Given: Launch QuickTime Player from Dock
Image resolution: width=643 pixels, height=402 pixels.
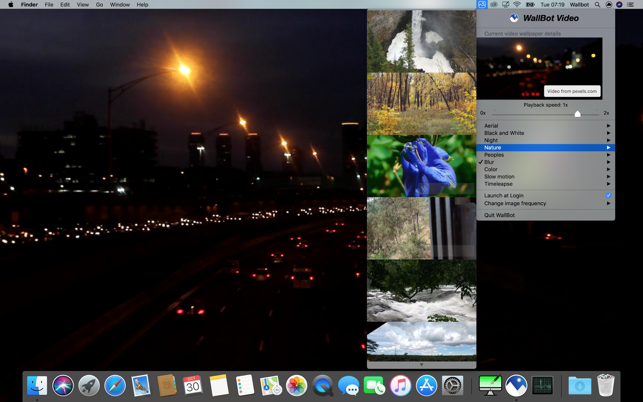Looking at the screenshot, I should tap(323, 386).
